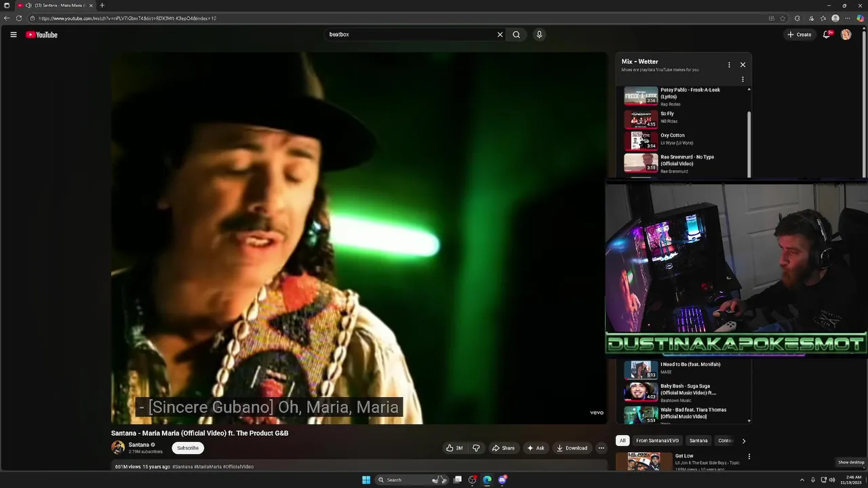Mute tab via speaker icon

pyautogui.click(x=28, y=5)
